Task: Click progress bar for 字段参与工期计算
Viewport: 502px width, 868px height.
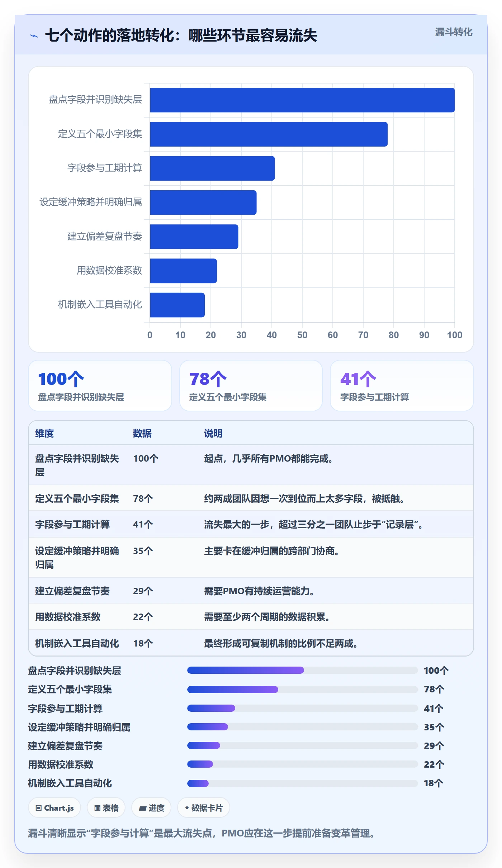Action: pyautogui.click(x=303, y=708)
